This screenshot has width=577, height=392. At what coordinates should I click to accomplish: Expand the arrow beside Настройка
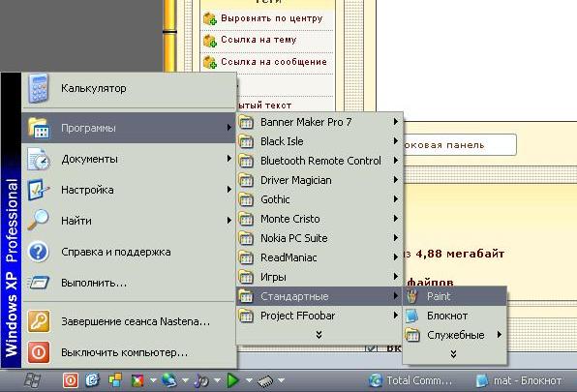point(228,190)
